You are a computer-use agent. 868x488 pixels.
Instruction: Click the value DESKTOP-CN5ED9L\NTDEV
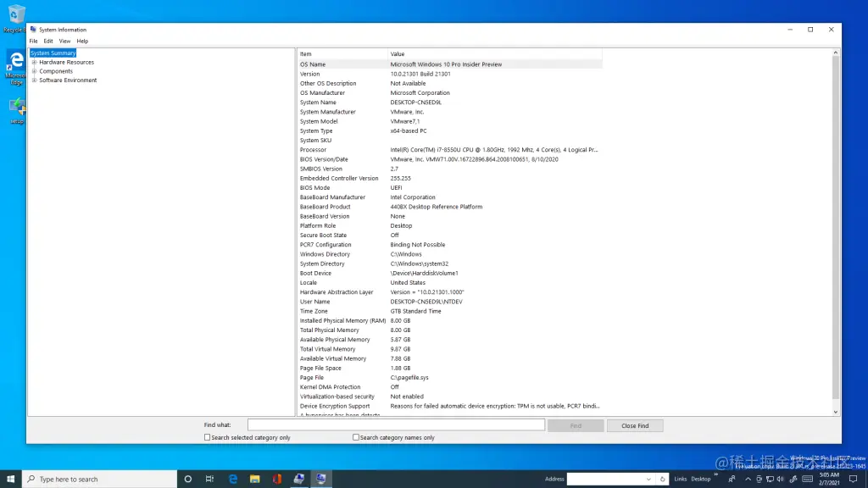[x=426, y=302]
